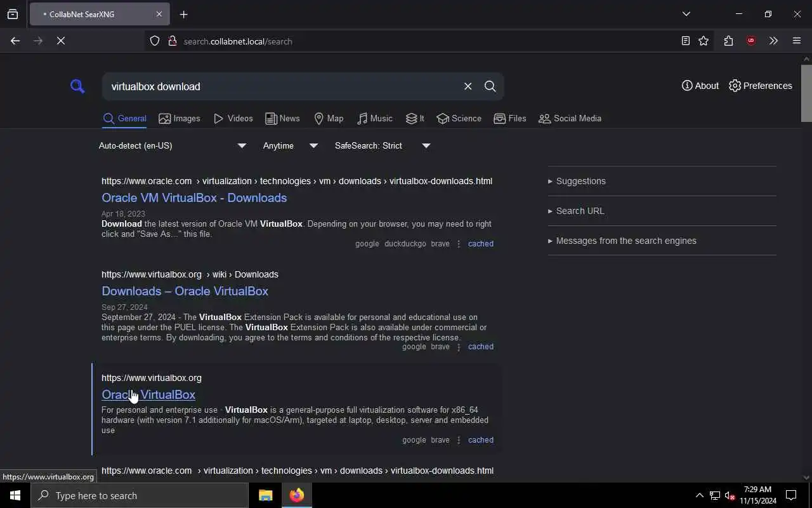The image size is (812, 508).
Task: View site connection information lock icon
Action: pyautogui.click(x=172, y=41)
